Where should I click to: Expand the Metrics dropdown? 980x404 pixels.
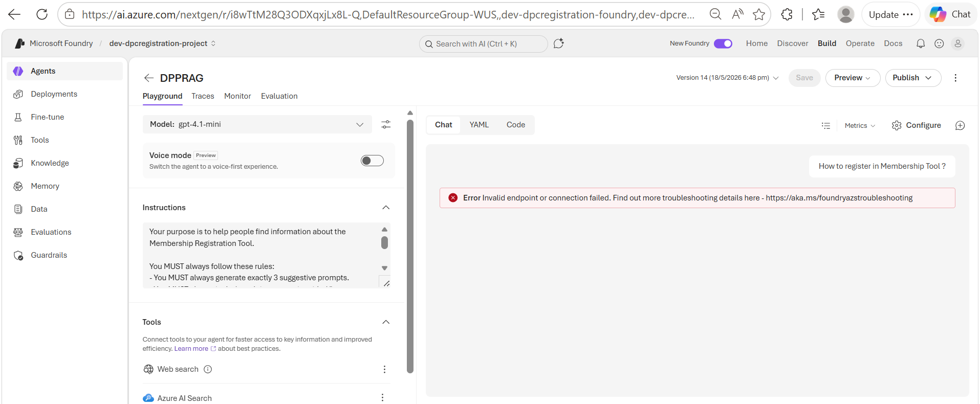click(x=860, y=125)
